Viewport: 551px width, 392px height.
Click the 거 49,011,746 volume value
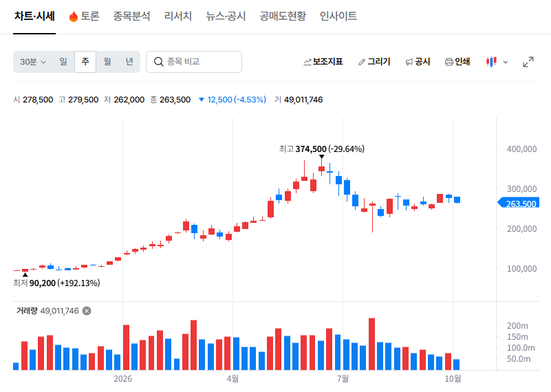tap(299, 100)
